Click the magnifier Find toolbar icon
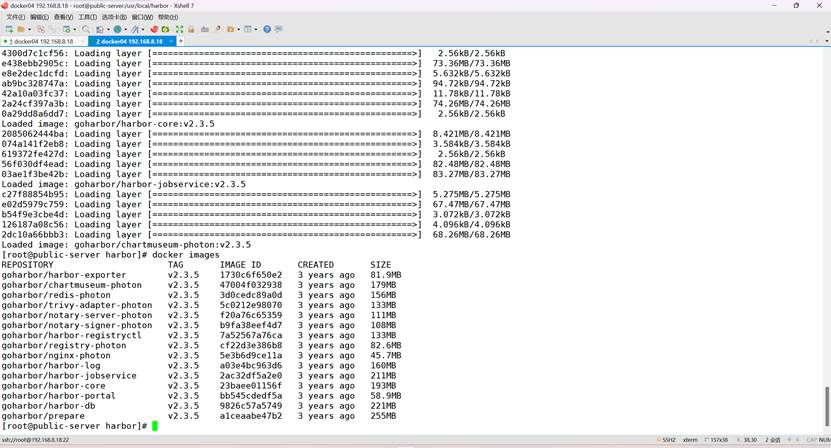 86,29
